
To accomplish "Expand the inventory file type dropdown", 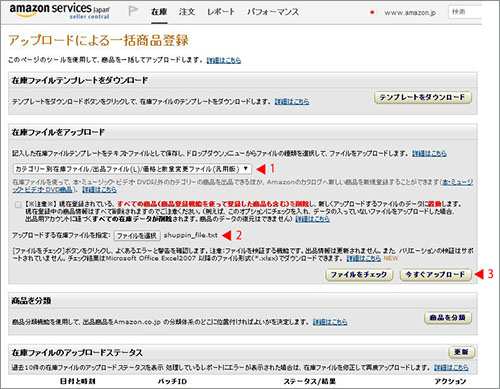I will coord(132,169).
